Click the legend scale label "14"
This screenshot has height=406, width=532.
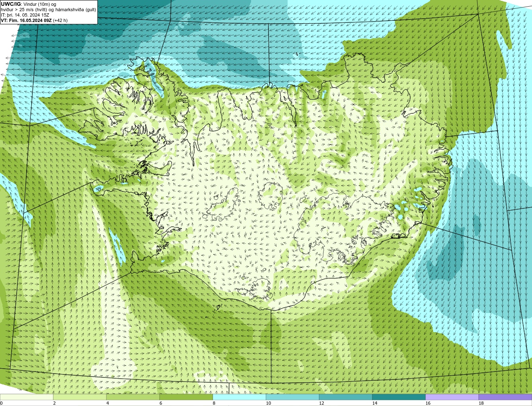click(375, 403)
